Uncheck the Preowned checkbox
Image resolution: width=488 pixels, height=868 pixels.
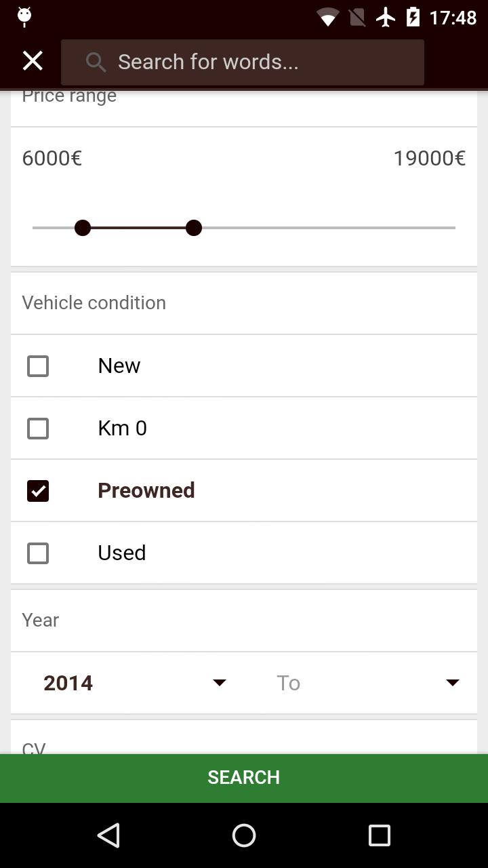pos(38,491)
